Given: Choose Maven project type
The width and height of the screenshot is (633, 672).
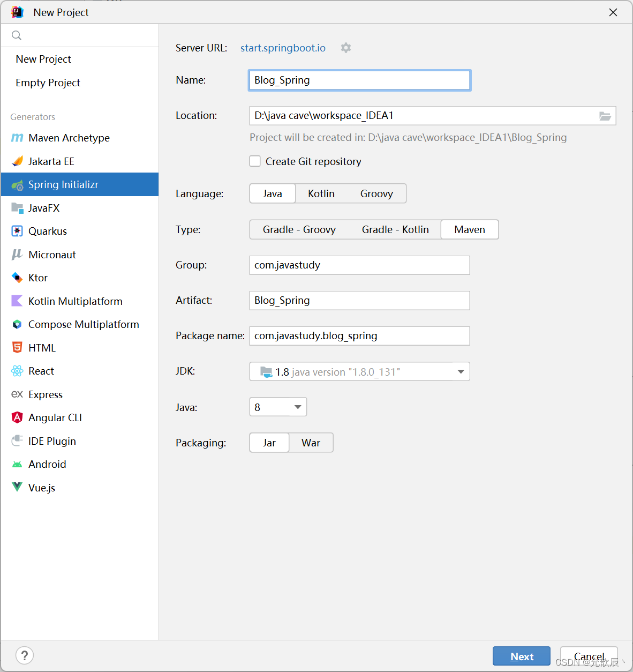Looking at the screenshot, I should [x=470, y=229].
